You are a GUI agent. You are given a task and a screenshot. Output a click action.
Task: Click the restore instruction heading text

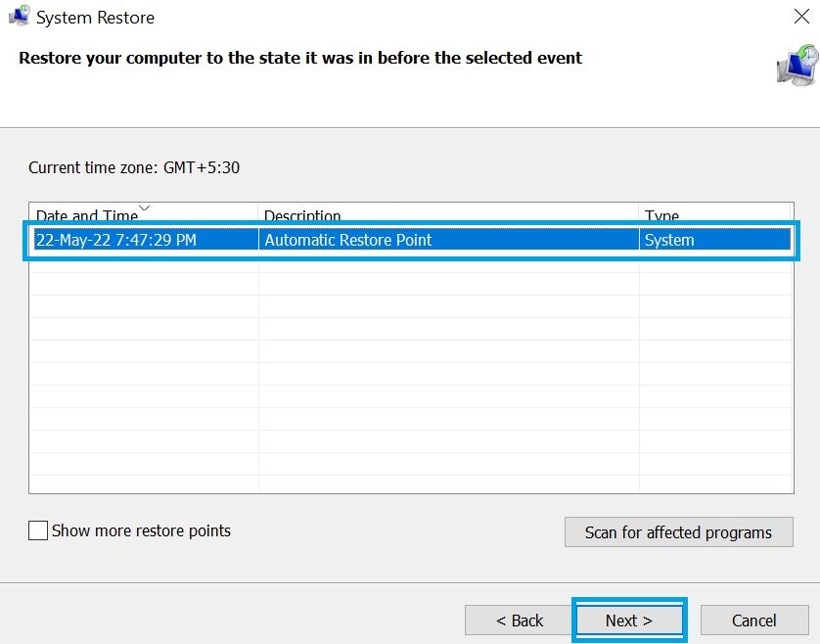coord(299,58)
